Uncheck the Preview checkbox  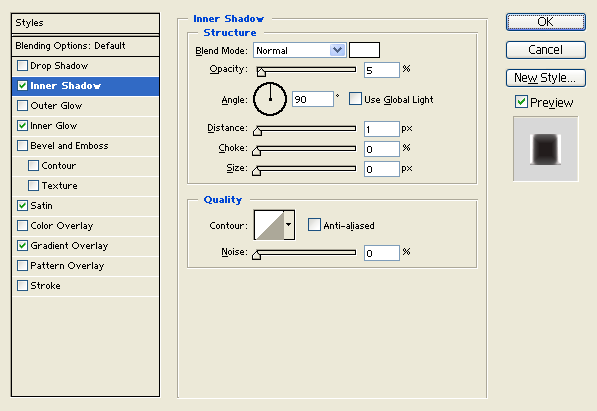point(521,102)
